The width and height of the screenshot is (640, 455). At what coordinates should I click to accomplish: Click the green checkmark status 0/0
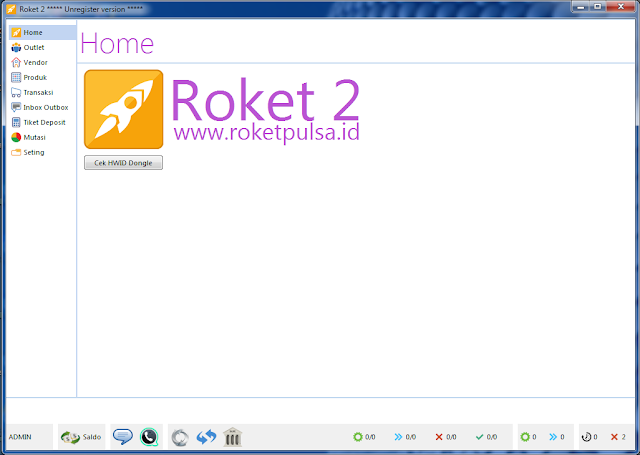487,437
